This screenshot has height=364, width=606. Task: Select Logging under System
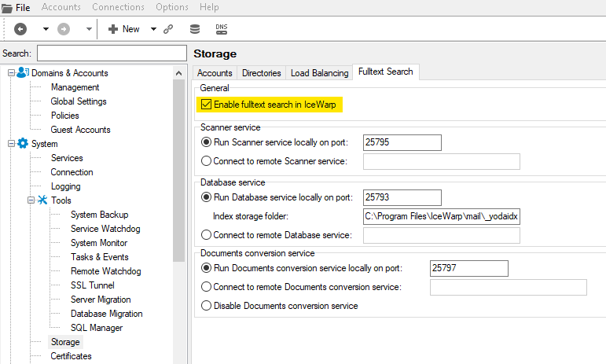66,186
